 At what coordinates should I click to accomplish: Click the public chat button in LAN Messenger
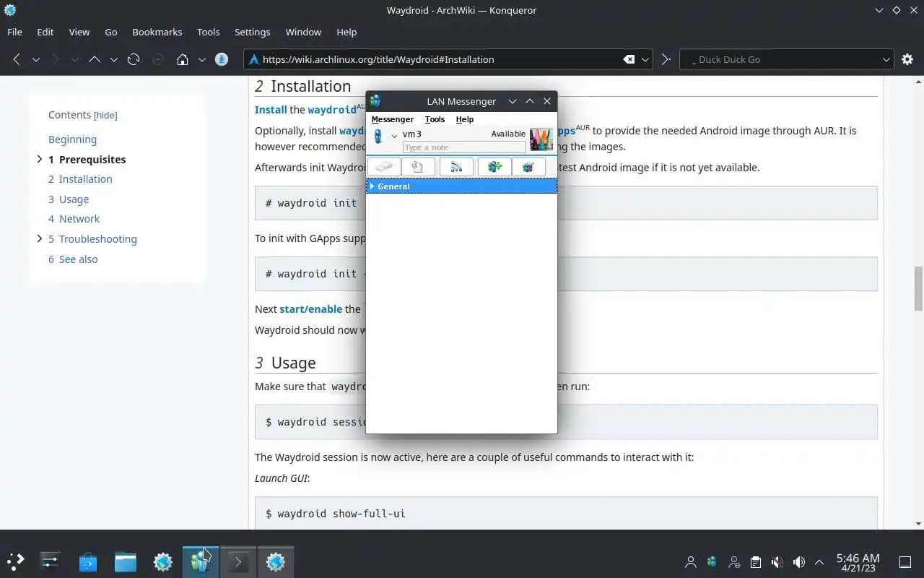(528, 167)
